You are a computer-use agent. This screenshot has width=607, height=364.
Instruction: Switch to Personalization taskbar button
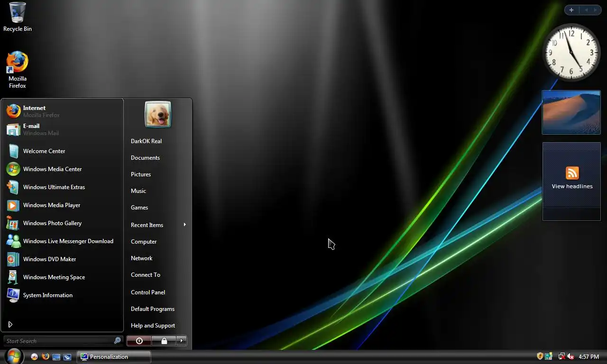pyautogui.click(x=114, y=357)
